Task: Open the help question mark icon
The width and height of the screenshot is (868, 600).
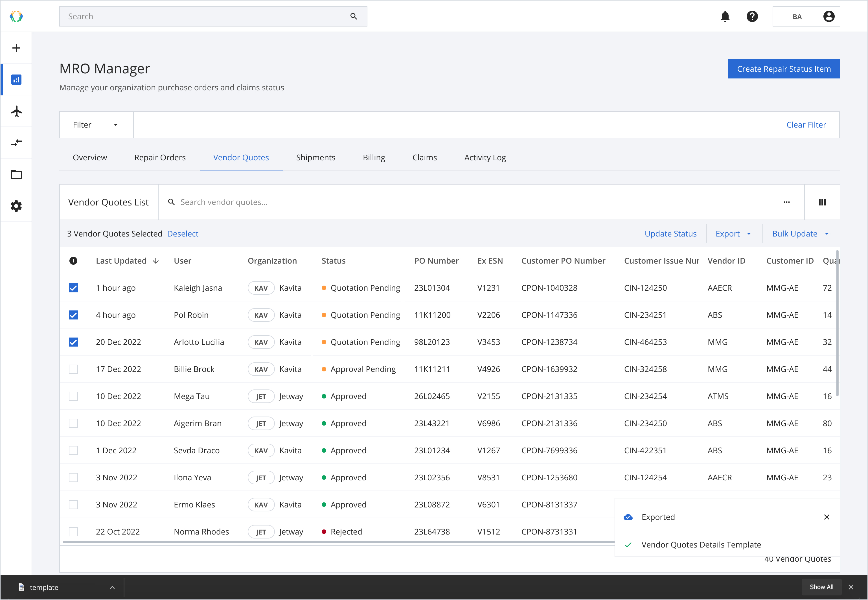Action: [x=752, y=16]
